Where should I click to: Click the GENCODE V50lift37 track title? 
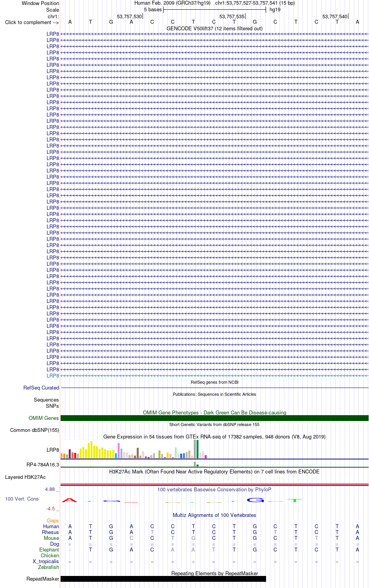point(214,28)
